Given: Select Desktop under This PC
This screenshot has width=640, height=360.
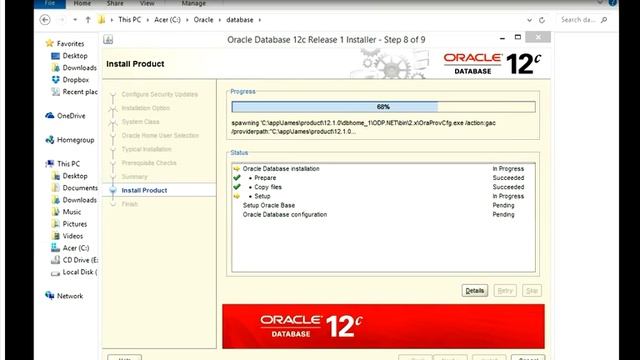Looking at the screenshot, I should (75, 176).
